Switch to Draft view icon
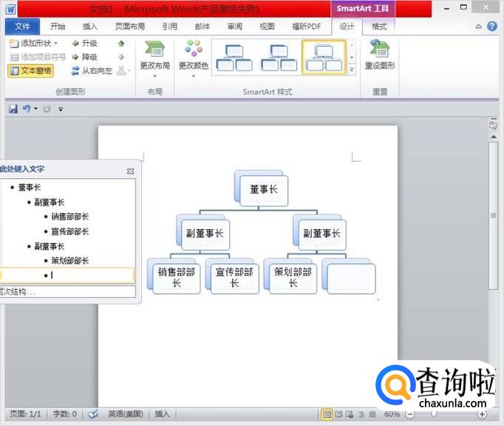This screenshot has width=504, height=426. click(372, 414)
